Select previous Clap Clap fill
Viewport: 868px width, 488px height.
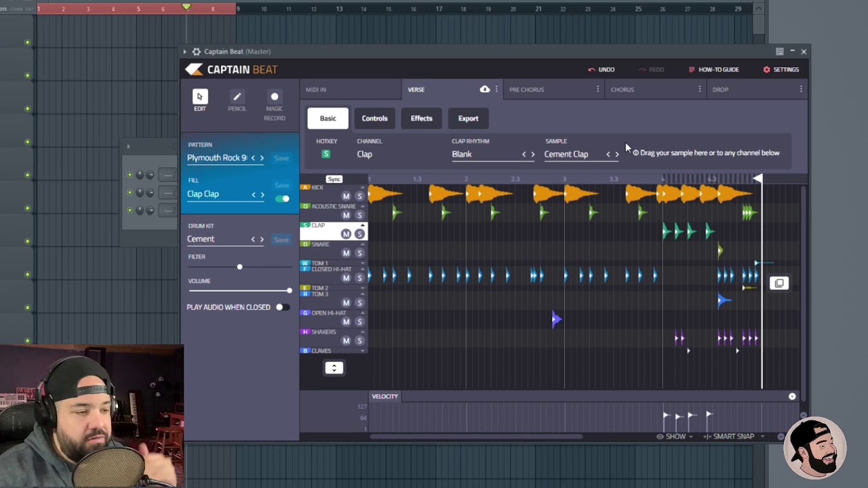[254, 195]
